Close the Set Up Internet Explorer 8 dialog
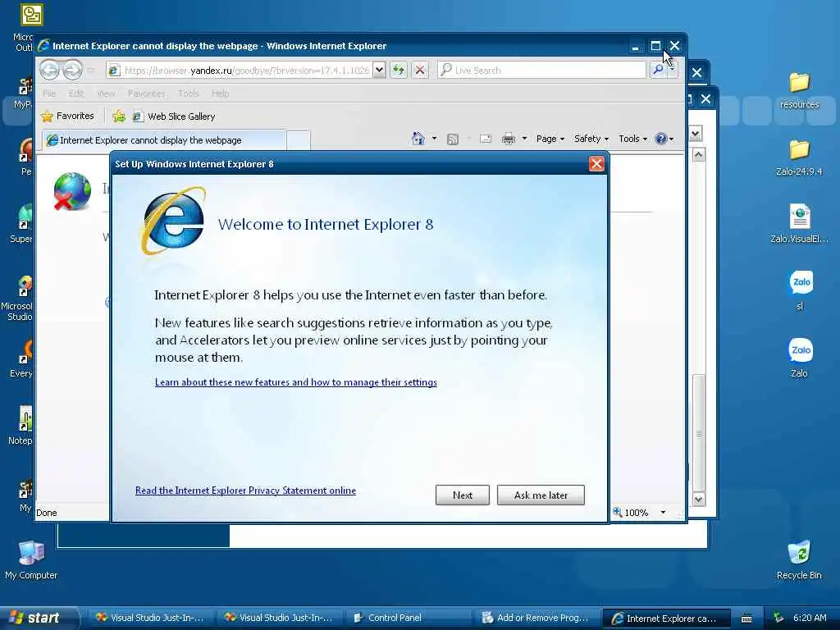 click(596, 164)
